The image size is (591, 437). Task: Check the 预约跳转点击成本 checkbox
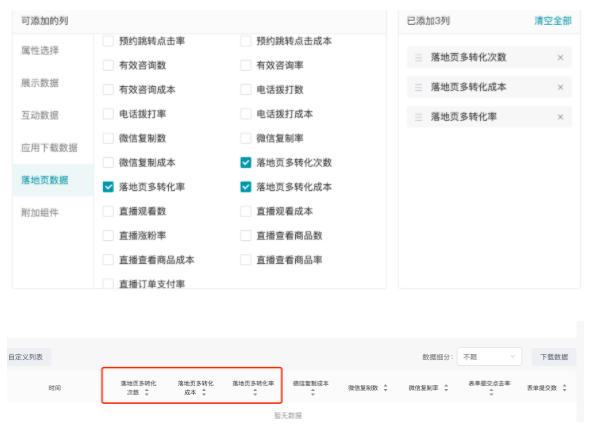[246, 41]
